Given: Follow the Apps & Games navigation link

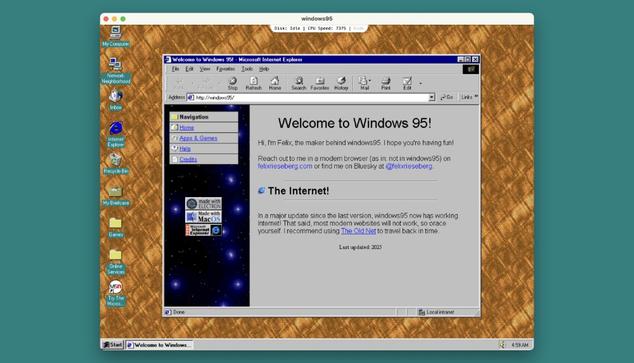Looking at the screenshot, I should [198, 138].
